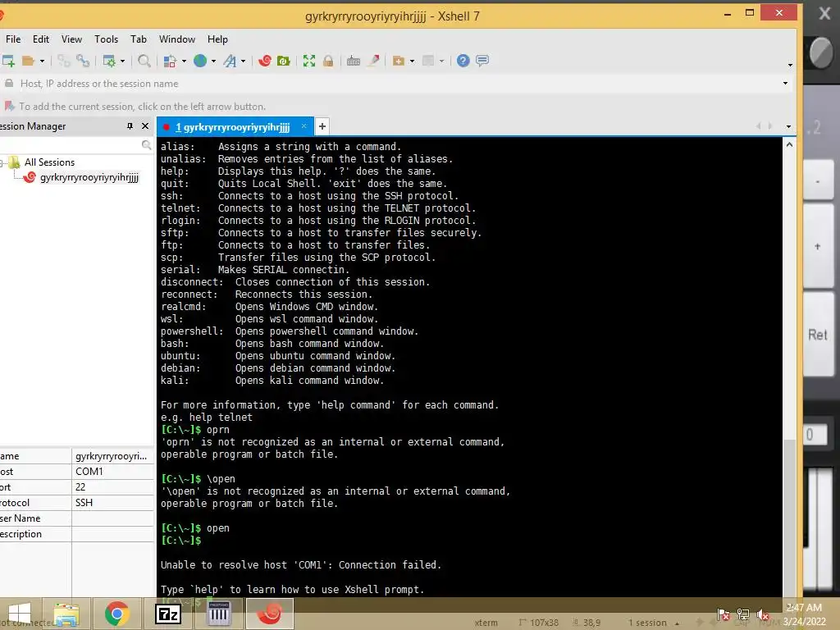Pin the Session Manager panel
Viewport: 840px width, 630px height.
coord(130,126)
